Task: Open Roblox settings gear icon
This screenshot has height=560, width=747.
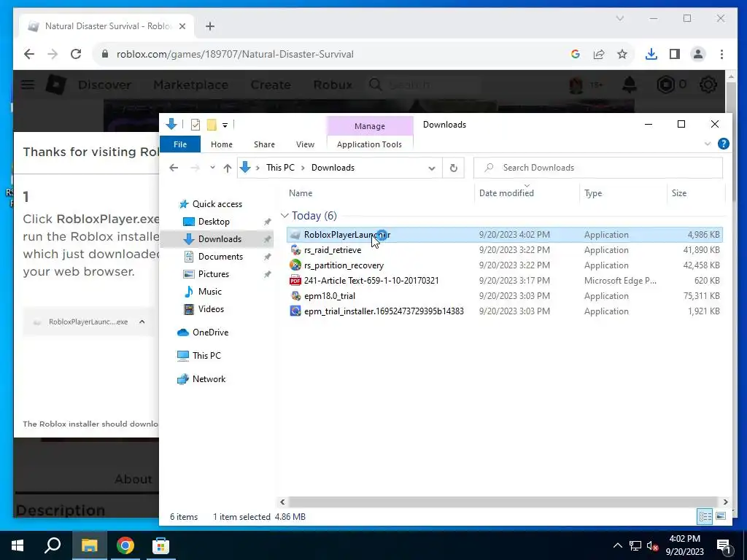Action: (708, 85)
